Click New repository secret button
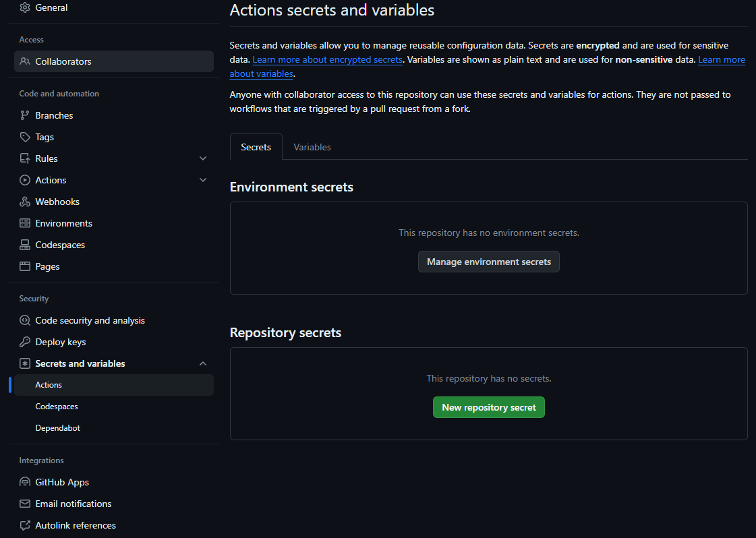Viewport: 756px width, 538px height. [x=489, y=407]
